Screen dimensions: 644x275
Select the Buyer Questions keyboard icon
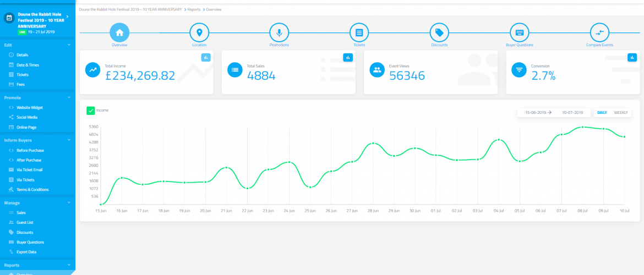519,32
